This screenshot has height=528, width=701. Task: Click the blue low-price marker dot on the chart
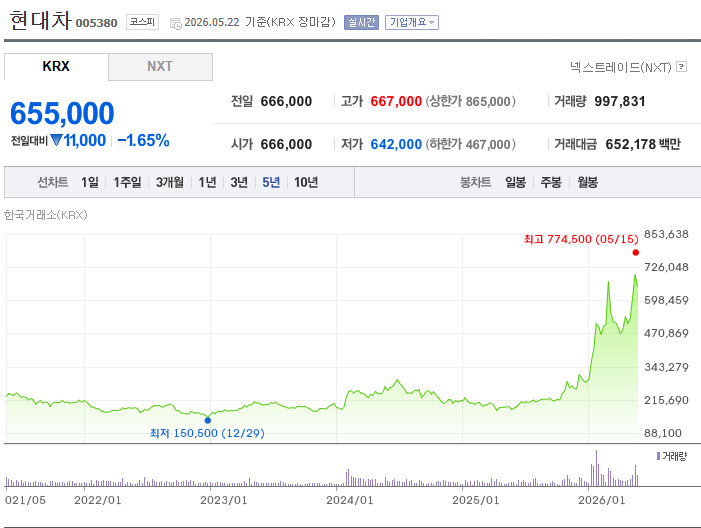coord(207,420)
